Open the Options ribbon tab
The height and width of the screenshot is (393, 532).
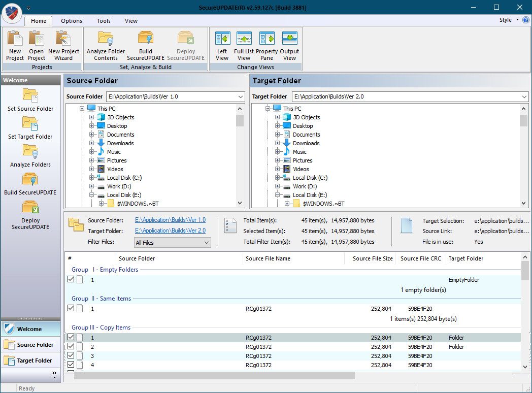pos(72,21)
